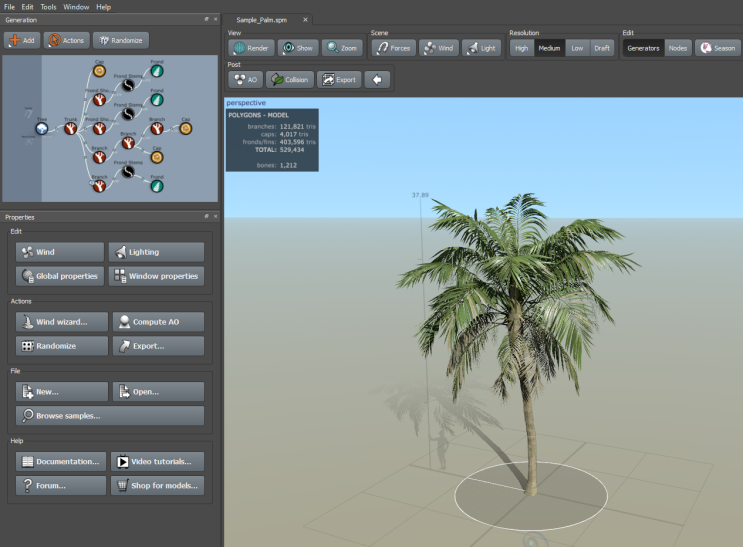The image size is (743, 547).
Task: Float the Properties panel
Action: click(x=207, y=217)
